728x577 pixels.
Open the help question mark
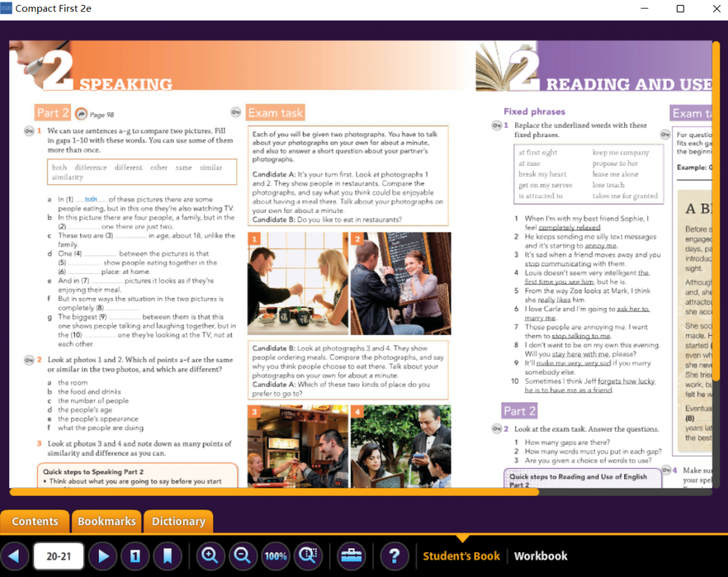coord(395,556)
